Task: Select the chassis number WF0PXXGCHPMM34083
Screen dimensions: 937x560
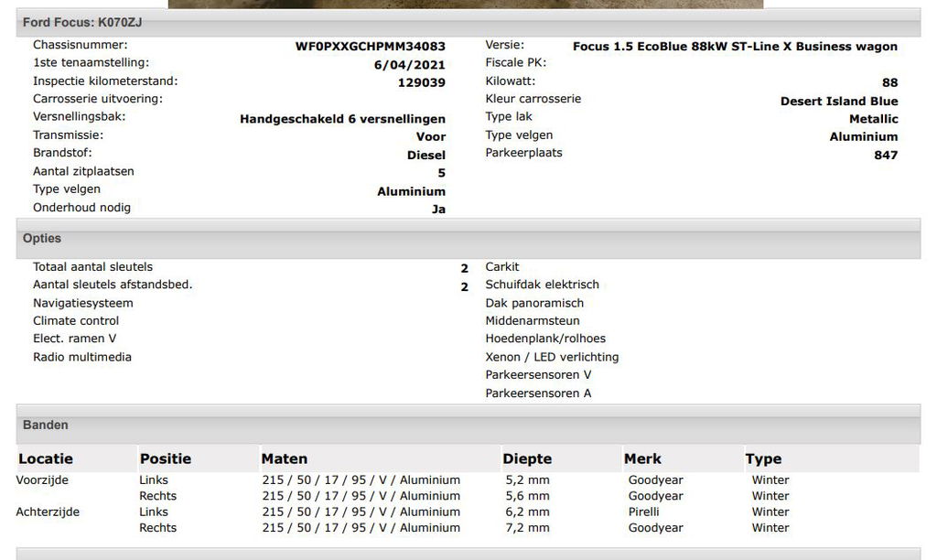Action: coord(370,46)
